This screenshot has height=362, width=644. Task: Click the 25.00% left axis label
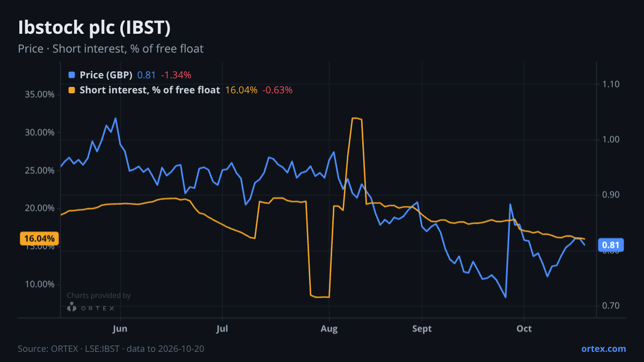(x=40, y=171)
